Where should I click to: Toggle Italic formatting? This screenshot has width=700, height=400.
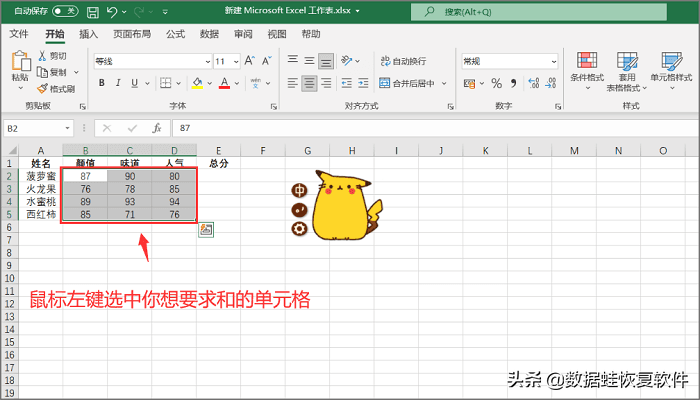(x=118, y=83)
